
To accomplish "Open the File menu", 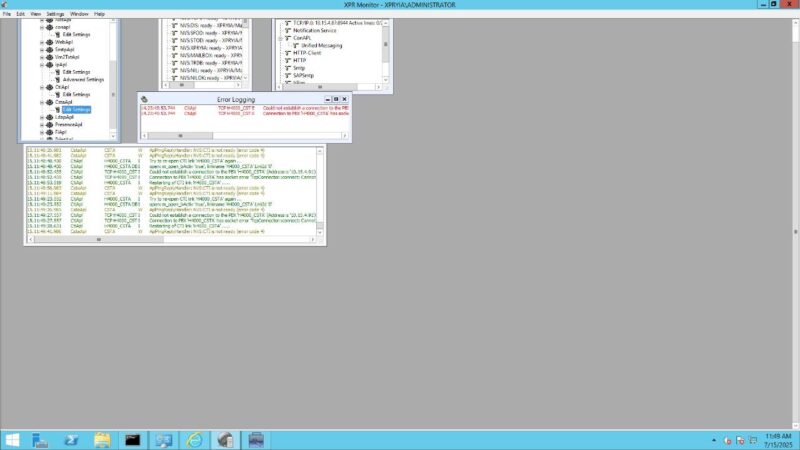I will (x=7, y=14).
